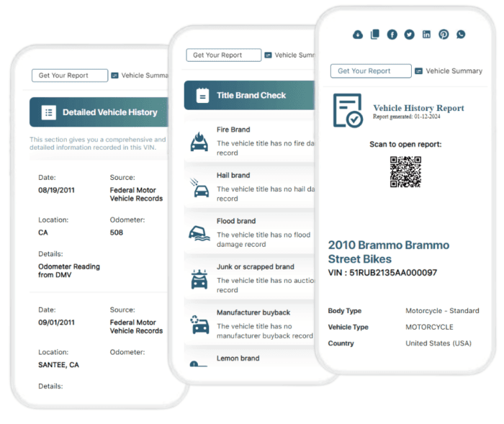This screenshot has height=424, width=504.
Task: Share the report via WhatsApp
Action: pos(461,35)
